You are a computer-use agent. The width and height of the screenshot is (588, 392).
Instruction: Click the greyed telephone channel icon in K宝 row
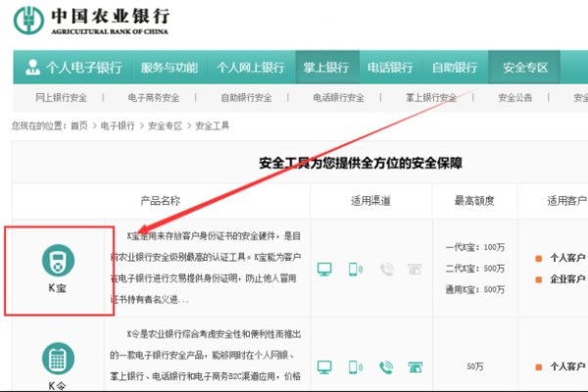(387, 269)
